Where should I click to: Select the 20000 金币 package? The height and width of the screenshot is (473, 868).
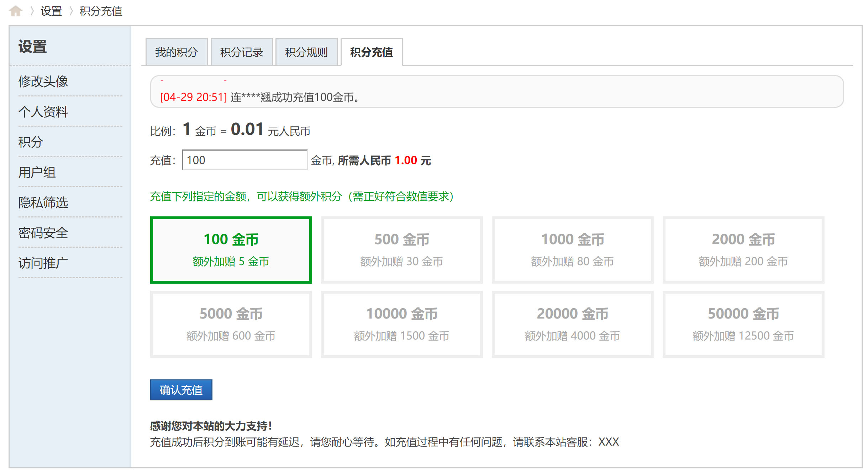click(573, 324)
